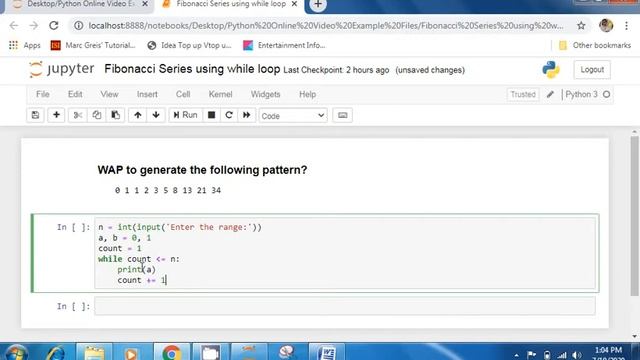
Task: Go forward with browser forward arrow
Action: coord(33,26)
